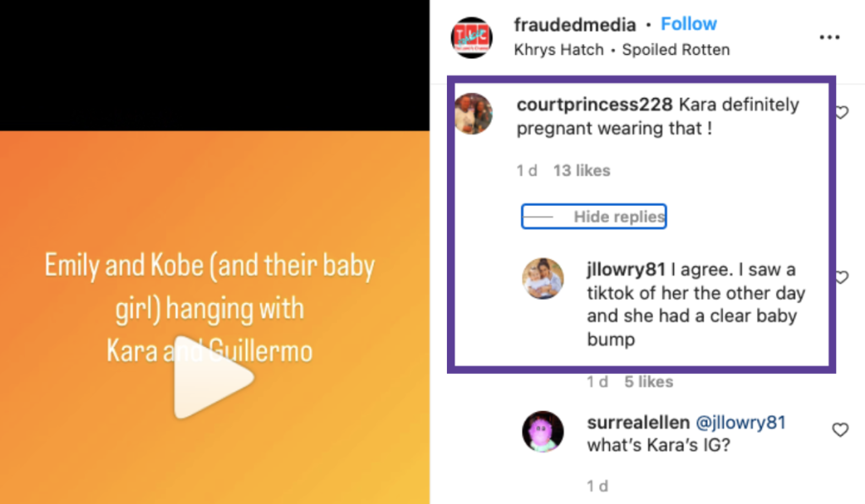The image size is (865, 504).
Task: Like the jllowry81 reply with the heart
Action: (841, 277)
